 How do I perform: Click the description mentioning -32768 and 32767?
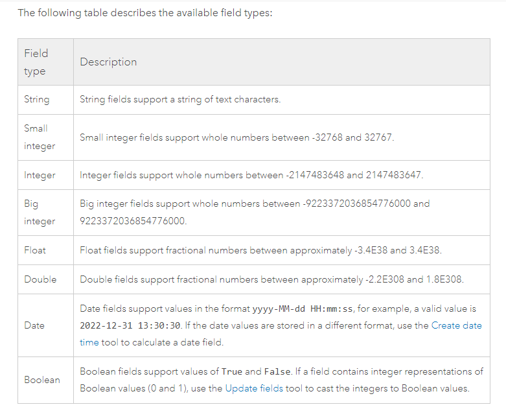coord(236,137)
